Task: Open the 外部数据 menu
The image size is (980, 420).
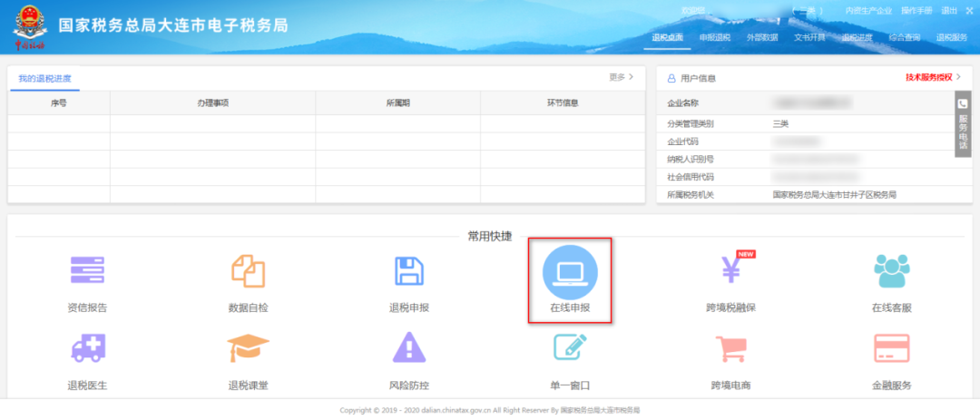Action: [x=762, y=37]
